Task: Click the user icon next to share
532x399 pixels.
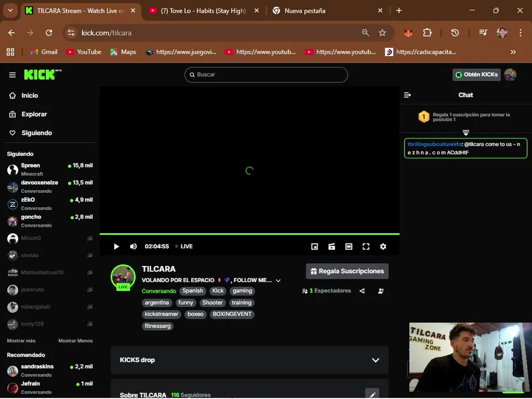Action: pyautogui.click(x=381, y=291)
